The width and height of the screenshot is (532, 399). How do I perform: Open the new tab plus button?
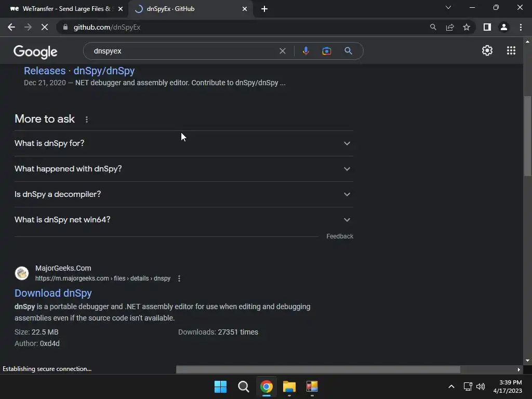click(264, 9)
